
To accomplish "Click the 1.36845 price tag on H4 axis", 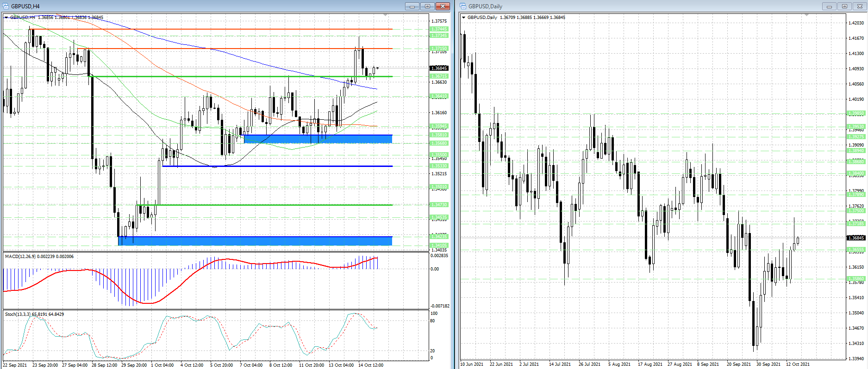I will 439,68.
